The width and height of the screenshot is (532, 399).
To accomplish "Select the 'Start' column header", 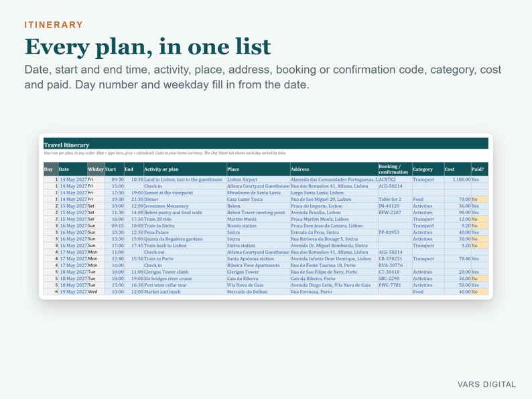I will point(114,169).
